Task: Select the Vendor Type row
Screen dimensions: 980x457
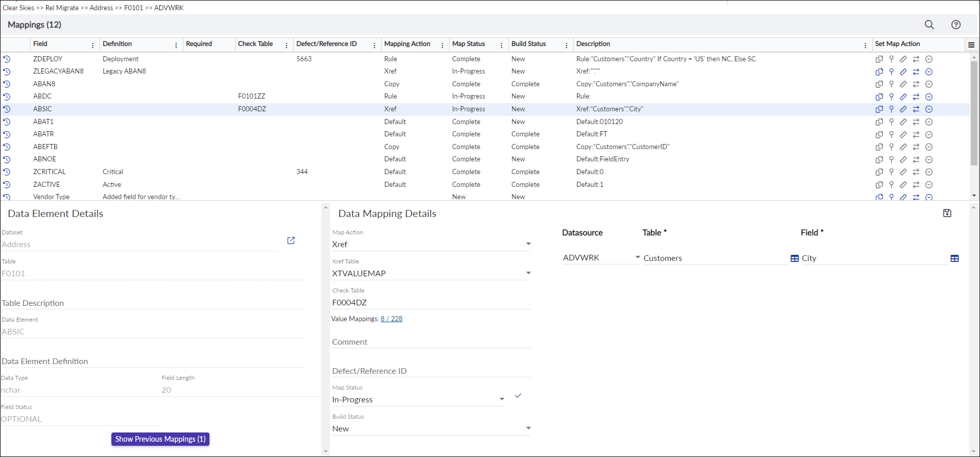Action: tap(485, 197)
